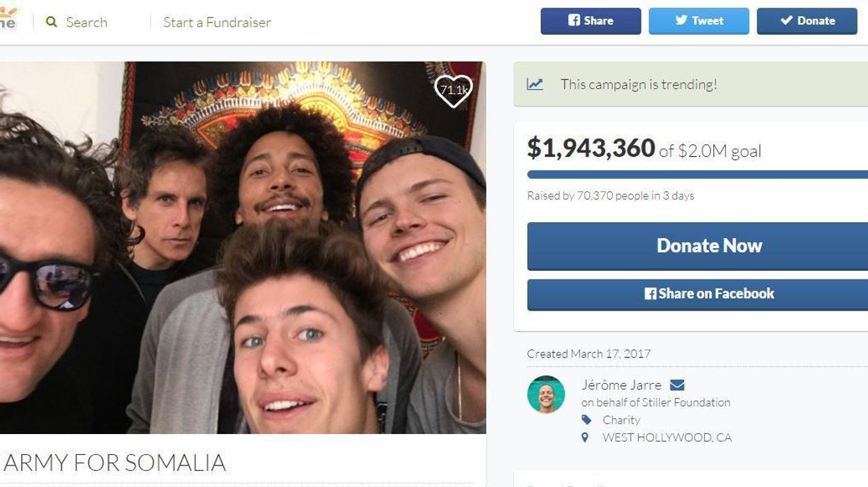The width and height of the screenshot is (868, 487).
Task: Open Start a Fundraiser link
Action: 217,22
